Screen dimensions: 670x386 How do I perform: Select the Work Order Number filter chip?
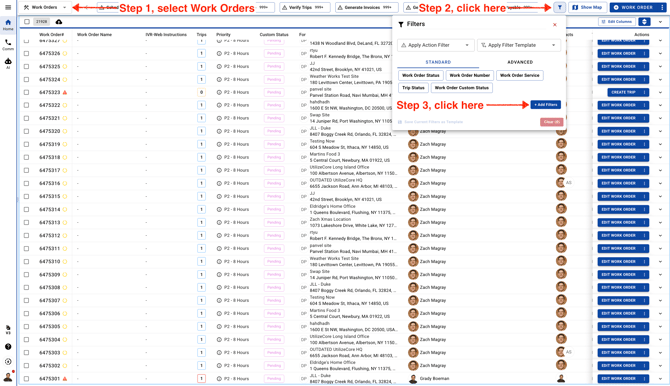[470, 75]
